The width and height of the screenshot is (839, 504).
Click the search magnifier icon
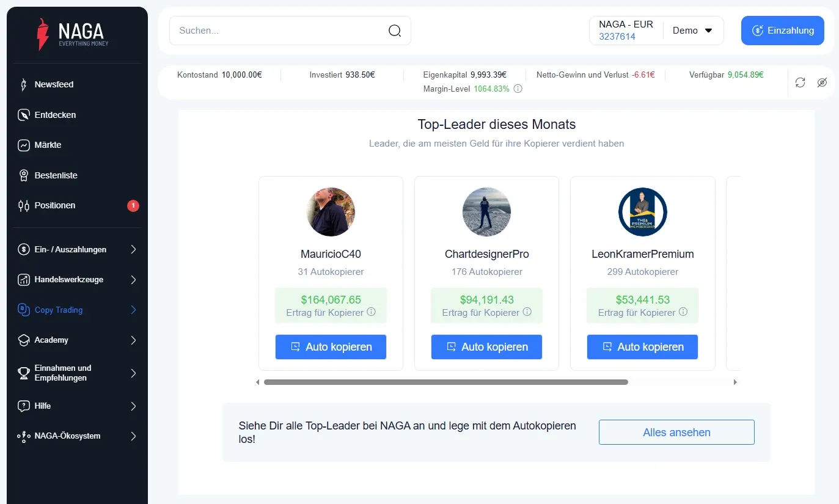(x=395, y=31)
